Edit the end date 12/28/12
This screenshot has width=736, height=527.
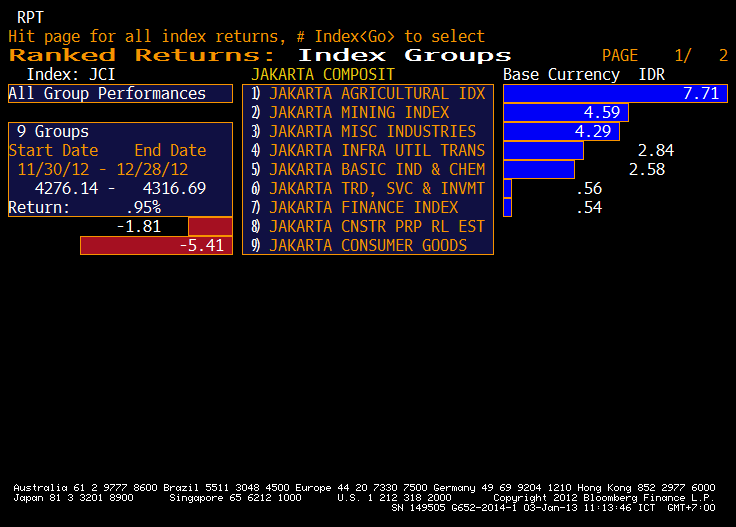point(152,170)
